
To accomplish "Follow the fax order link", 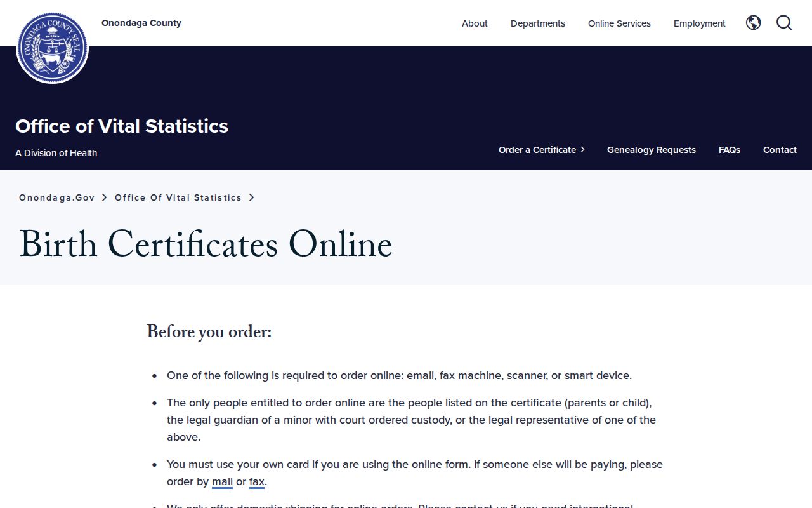I will [256, 482].
